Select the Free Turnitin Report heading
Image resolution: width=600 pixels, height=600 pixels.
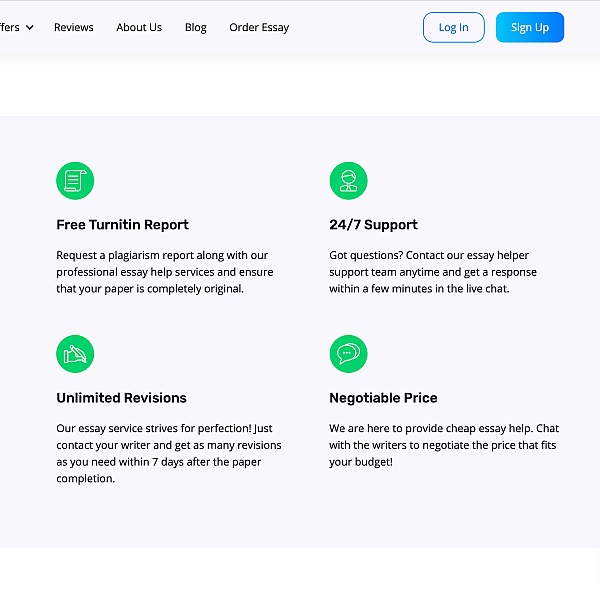pyautogui.click(x=122, y=225)
